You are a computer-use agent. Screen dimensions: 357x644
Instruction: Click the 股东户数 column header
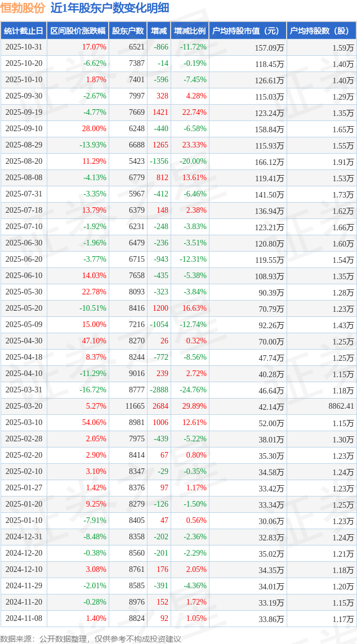128,31
